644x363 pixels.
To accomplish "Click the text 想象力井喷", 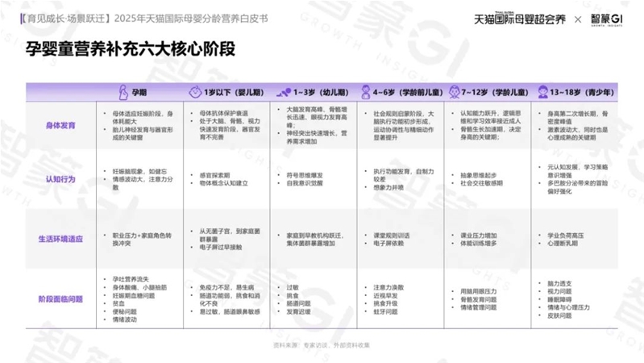I will [388, 187].
